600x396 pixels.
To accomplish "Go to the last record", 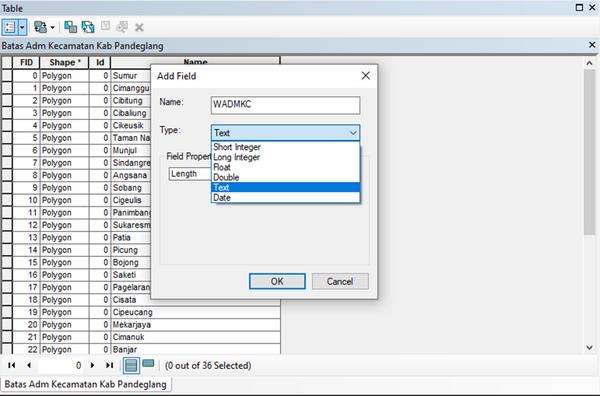I will click(x=109, y=365).
